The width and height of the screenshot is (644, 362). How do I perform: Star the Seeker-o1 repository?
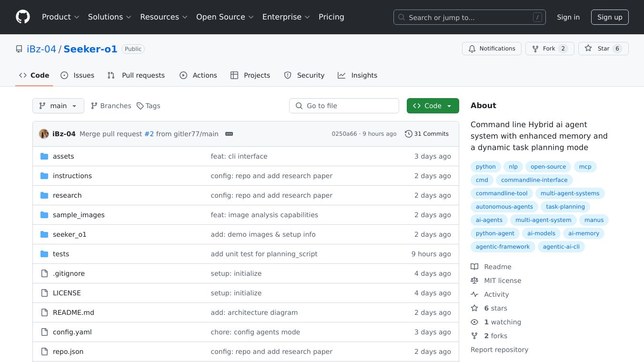pos(603,49)
